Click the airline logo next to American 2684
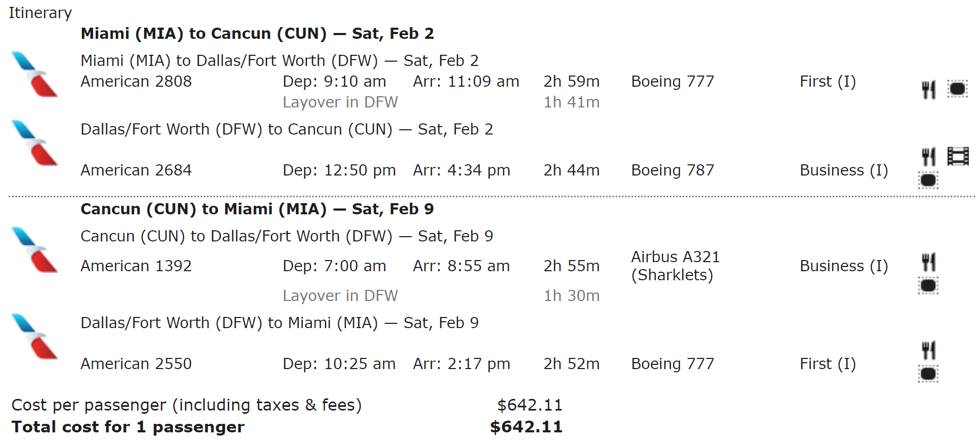Screen dimensions: 980x443 click(35, 143)
